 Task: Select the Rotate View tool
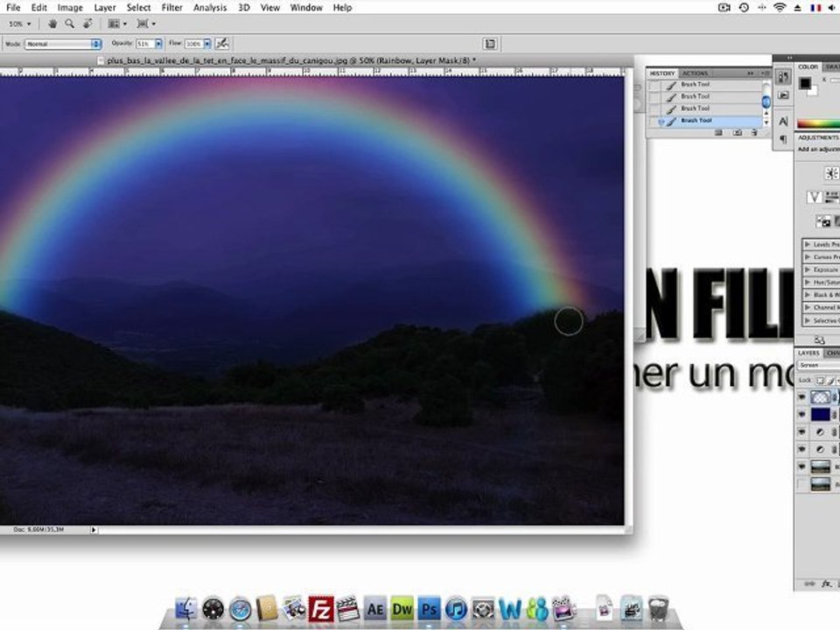click(x=87, y=24)
